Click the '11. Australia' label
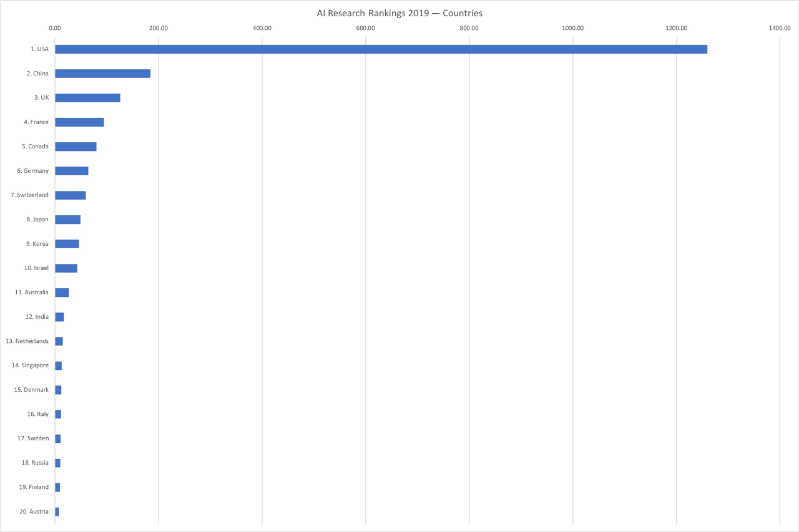This screenshot has width=799, height=532. point(31,293)
